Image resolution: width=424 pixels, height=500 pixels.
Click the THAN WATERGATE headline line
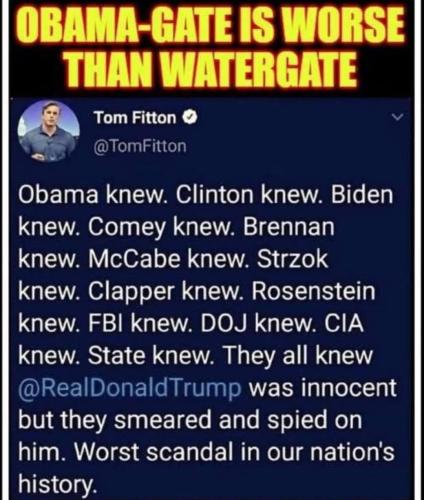pos(212,69)
